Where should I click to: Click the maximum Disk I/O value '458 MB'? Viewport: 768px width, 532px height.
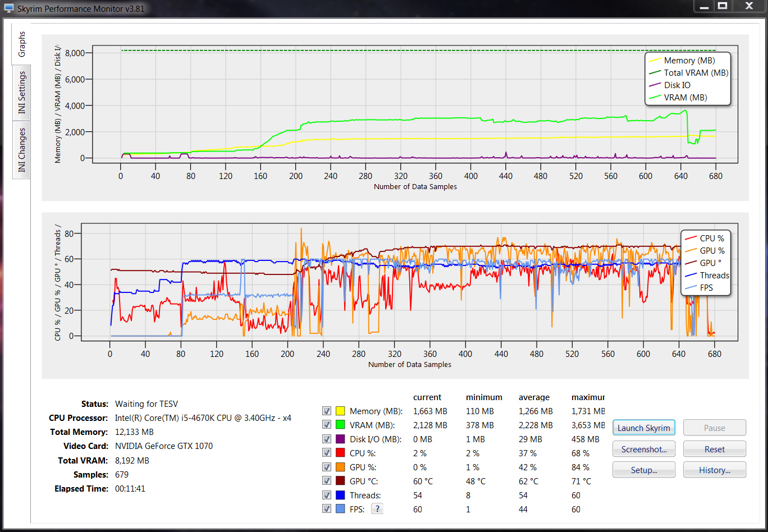pyautogui.click(x=586, y=439)
